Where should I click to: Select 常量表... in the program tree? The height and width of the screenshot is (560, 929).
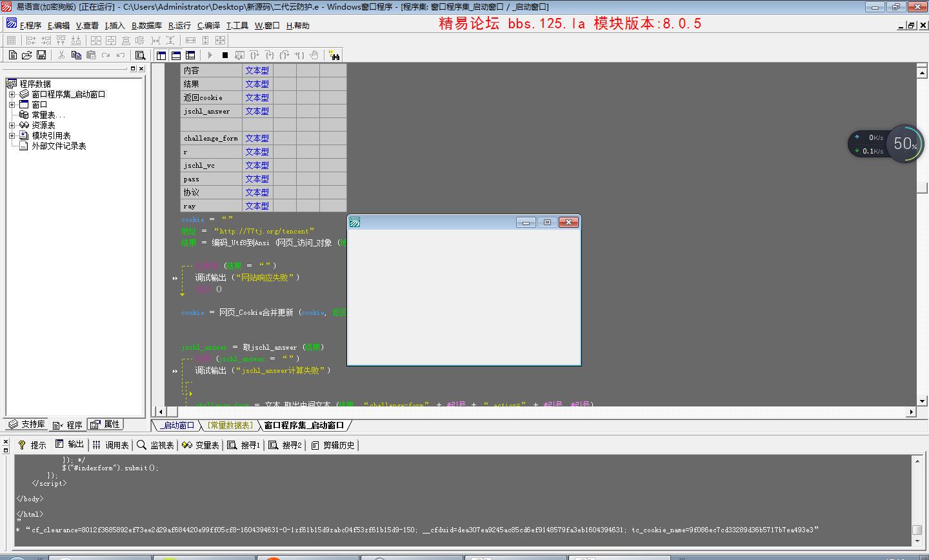(48, 115)
